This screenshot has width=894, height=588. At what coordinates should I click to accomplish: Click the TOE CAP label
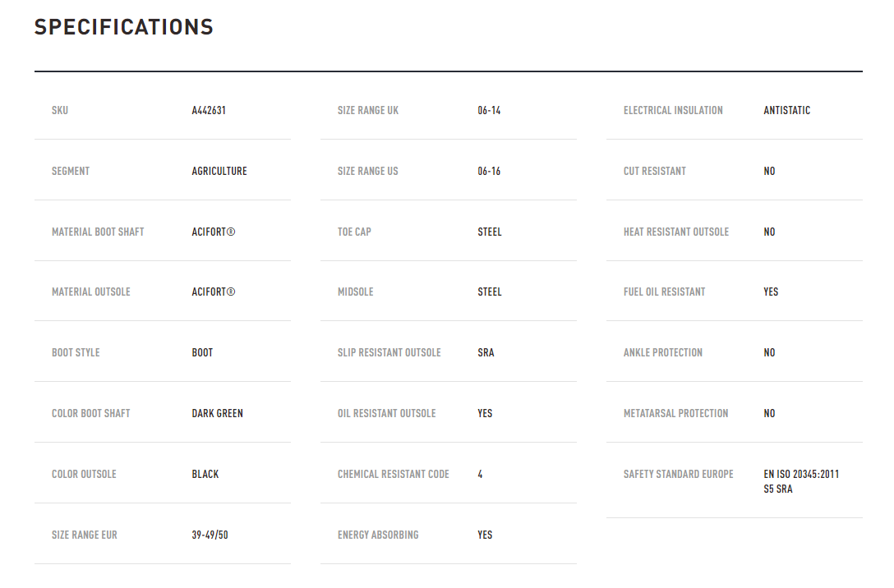[354, 232]
